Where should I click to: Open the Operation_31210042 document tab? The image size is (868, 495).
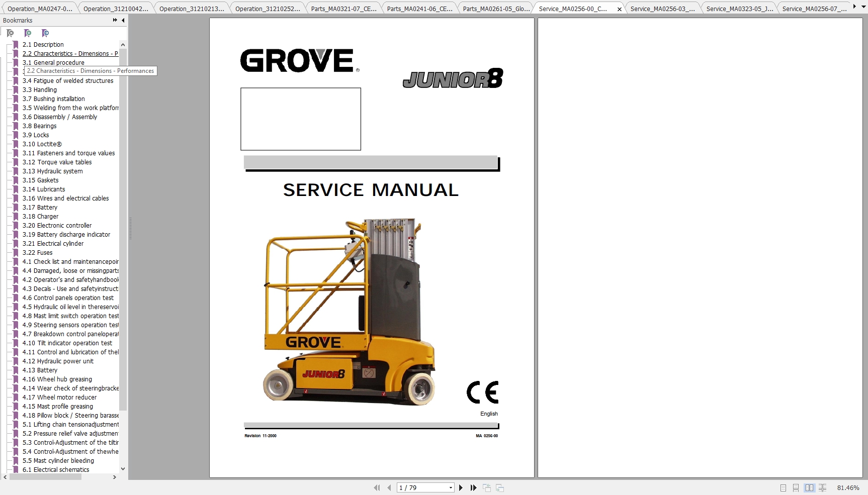[116, 8]
